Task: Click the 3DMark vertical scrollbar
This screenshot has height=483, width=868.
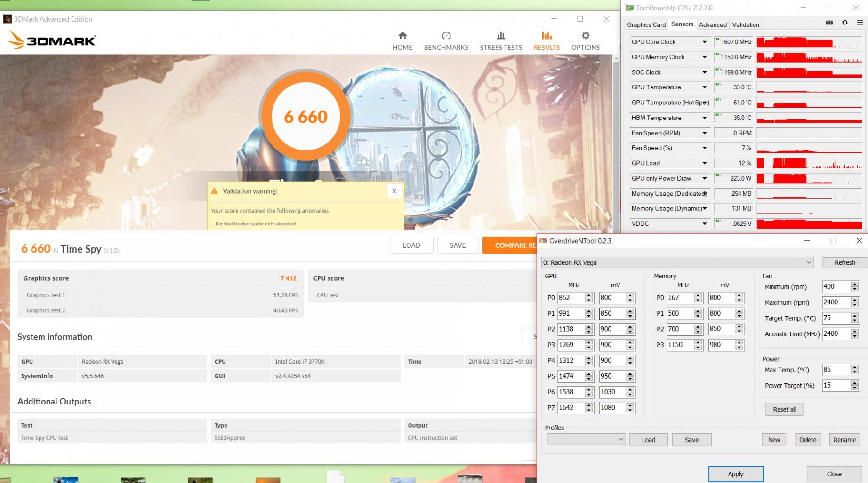Action: [x=616, y=143]
